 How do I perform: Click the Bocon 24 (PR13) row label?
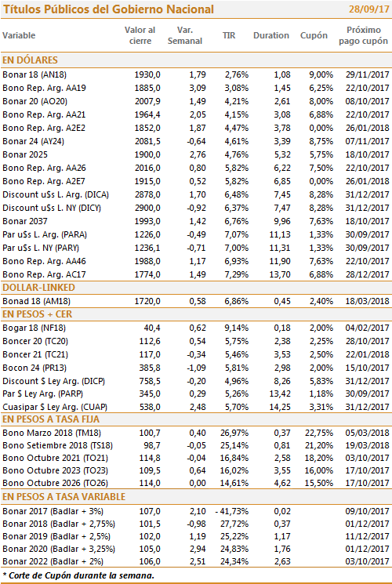34,368
